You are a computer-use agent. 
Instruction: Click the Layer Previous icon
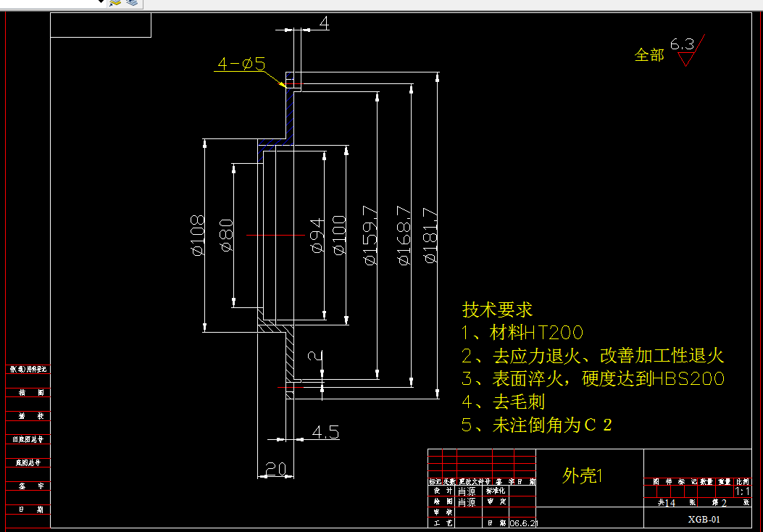tap(131, 3)
